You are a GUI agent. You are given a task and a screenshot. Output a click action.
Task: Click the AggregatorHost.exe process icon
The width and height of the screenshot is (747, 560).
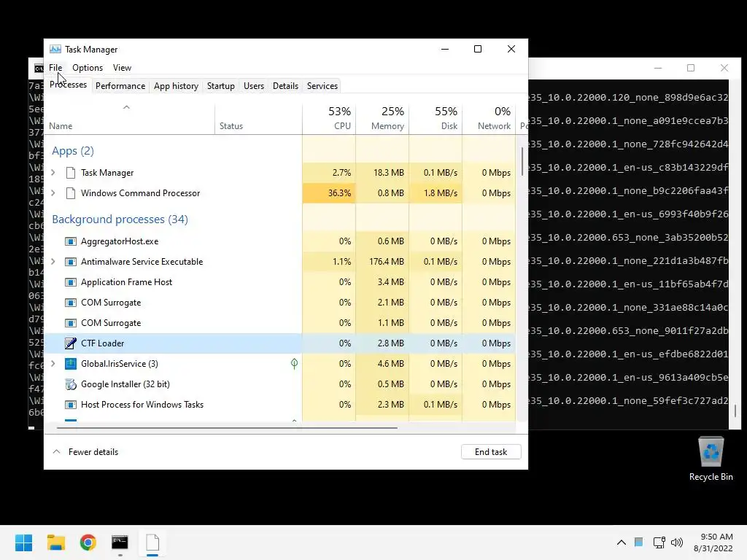point(71,241)
